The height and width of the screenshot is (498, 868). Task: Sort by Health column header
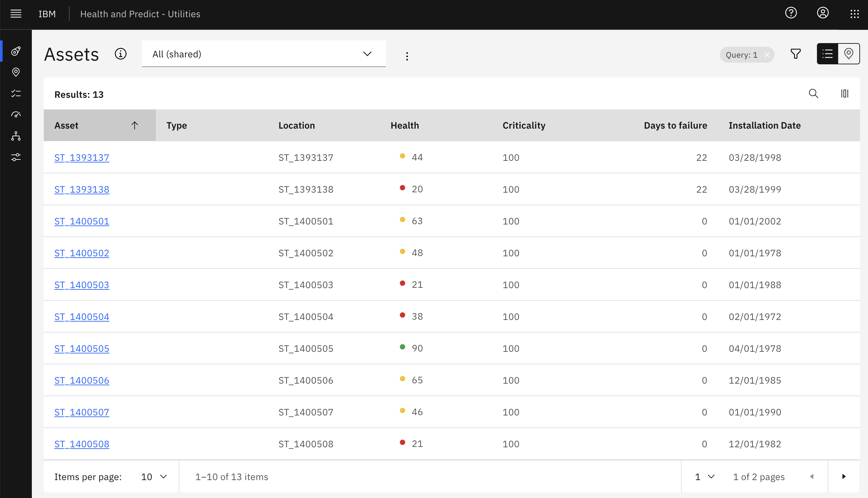[404, 125]
